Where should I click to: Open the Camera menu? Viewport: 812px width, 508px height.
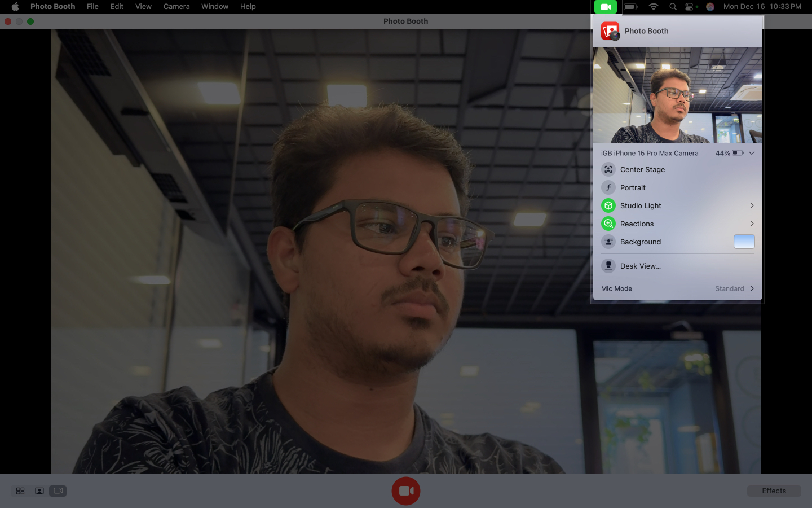tap(176, 7)
